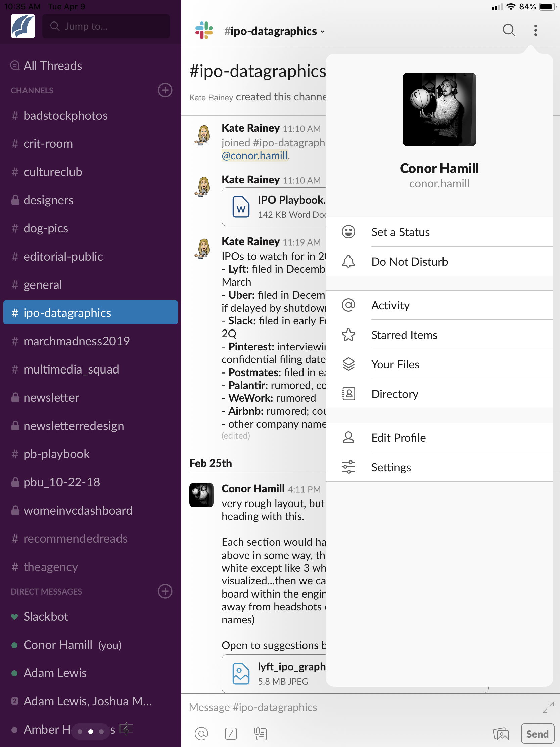The height and width of the screenshot is (747, 560).
Task: Open the pbu_10-22-18 channel
Action: 90,482
